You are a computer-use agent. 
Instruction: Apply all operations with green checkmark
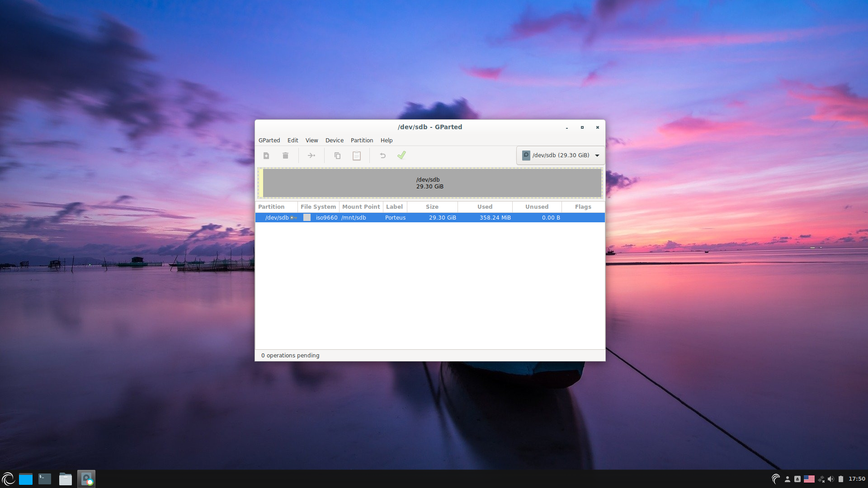coord(401,155)
